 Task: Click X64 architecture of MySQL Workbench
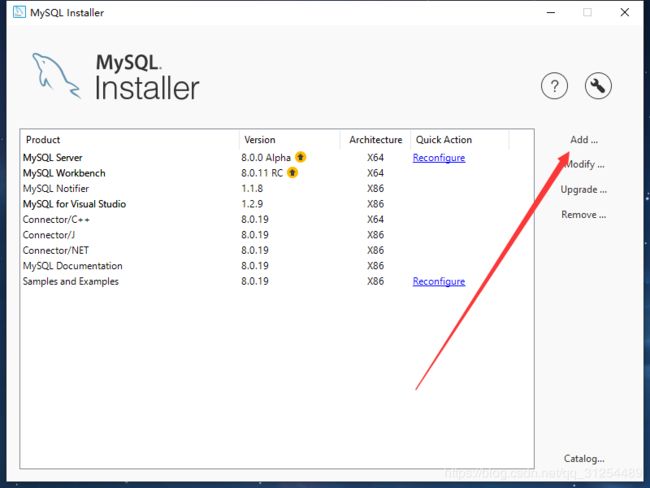[x=375, y=173]
